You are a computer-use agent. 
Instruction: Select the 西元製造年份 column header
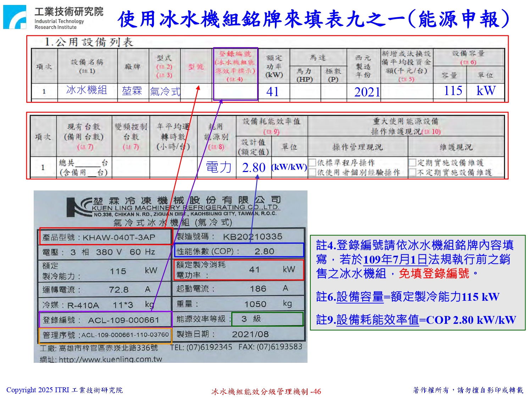click(x=364, y=66)
